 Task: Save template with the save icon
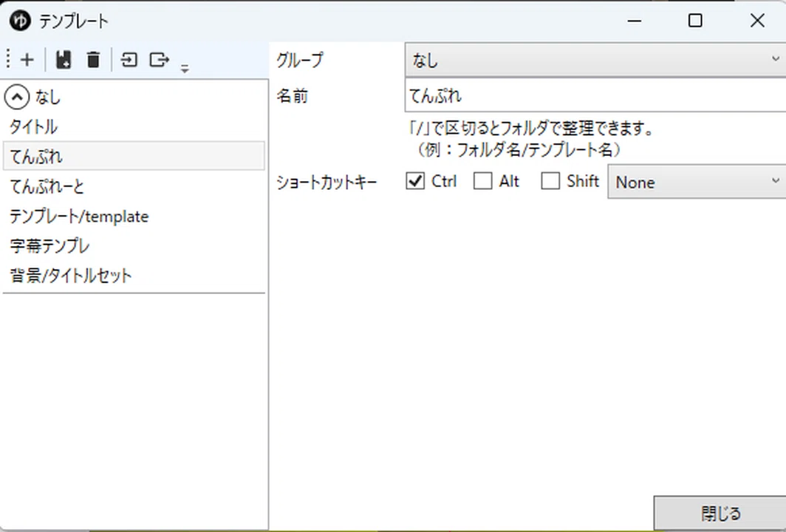point(64,60)
